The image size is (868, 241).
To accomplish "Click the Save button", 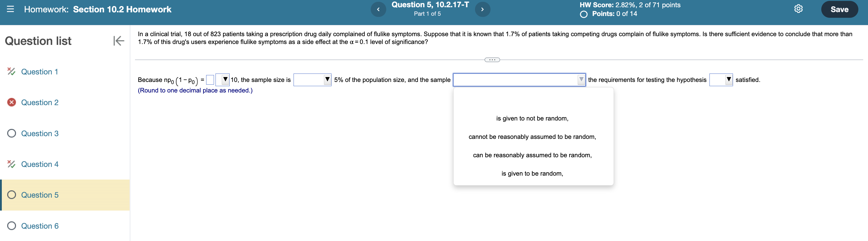I will pyautogui.click(x=839, y=9).
